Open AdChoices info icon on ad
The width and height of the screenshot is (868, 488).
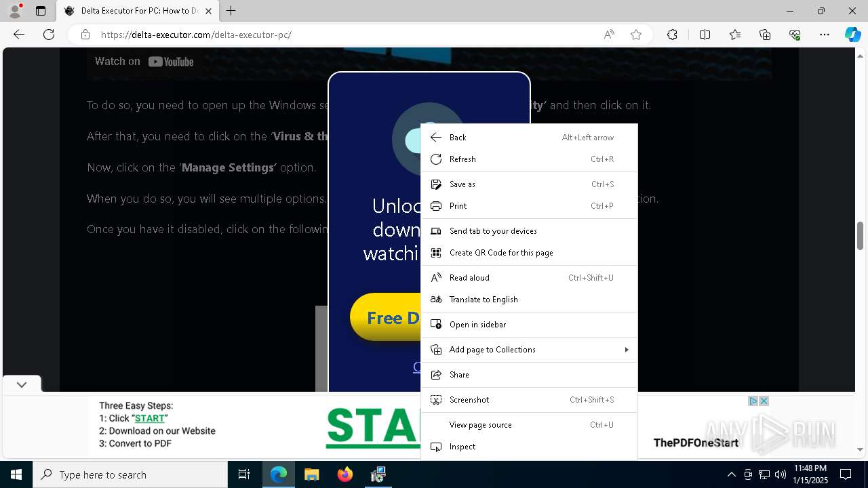pos(753,401)
